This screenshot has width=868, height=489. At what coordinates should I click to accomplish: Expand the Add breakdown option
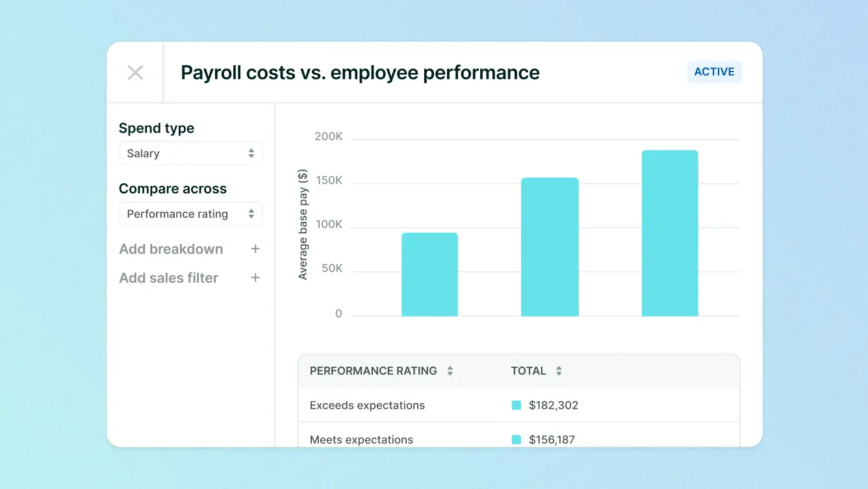pyautogui.click(x=171, y=249)
